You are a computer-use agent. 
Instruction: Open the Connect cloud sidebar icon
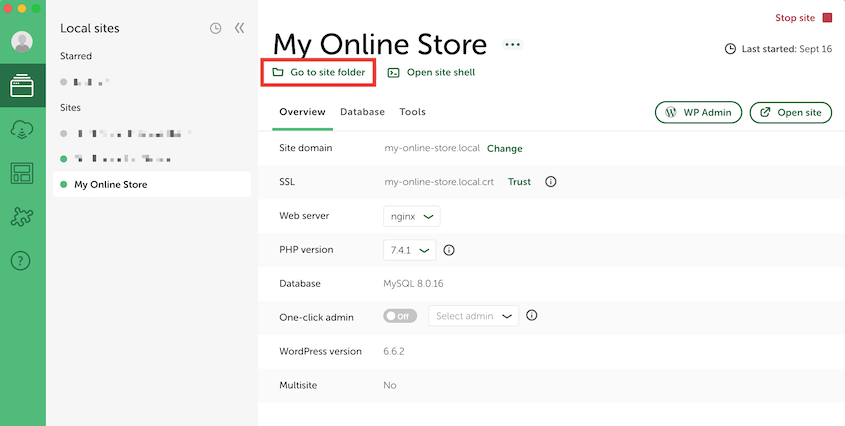point(22,129)
